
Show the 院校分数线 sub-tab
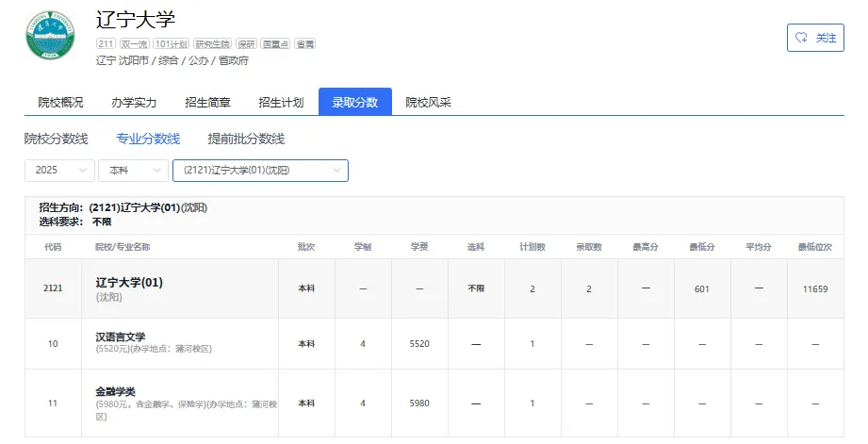pos(57,139)
